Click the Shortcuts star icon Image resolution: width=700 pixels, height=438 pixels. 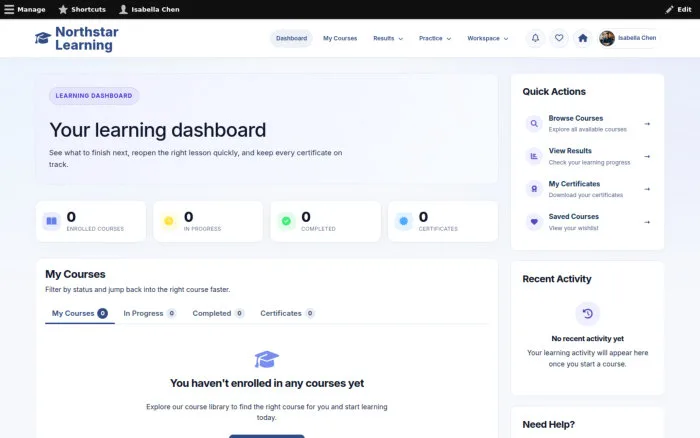tap(63, 9)
